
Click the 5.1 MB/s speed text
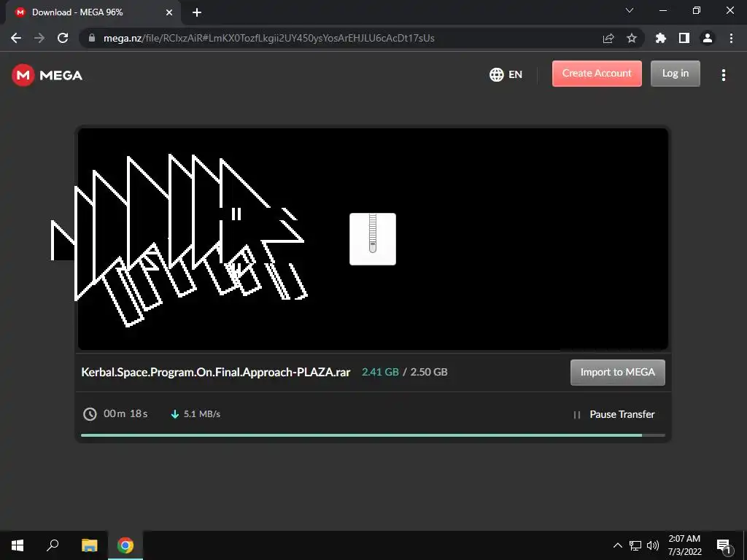(x=202, y=414)
